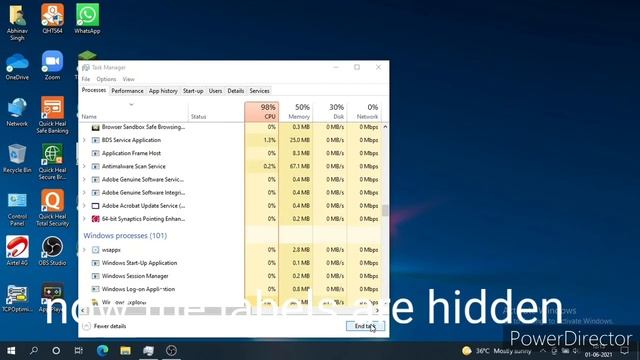Open Quick Heal Secure Browser shortcut
The image size is (640, 360).
(x=52, y=162)
